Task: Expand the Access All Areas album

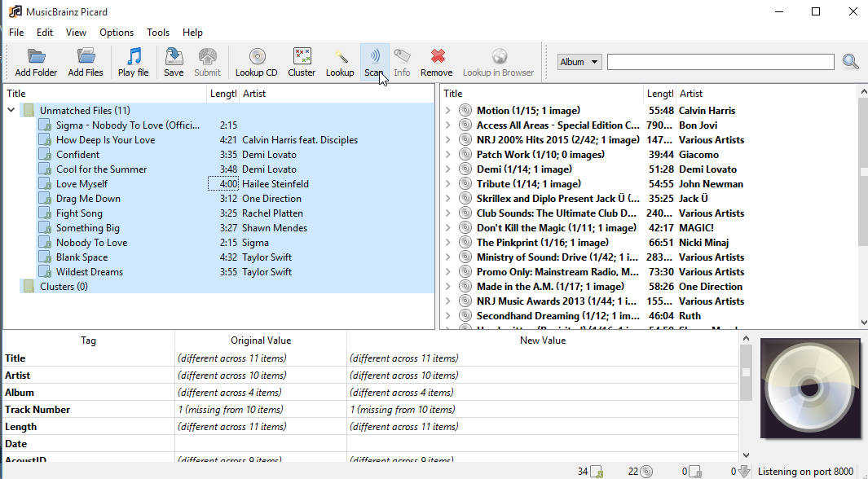Action: pyautogui.click(x=448, y=125)
